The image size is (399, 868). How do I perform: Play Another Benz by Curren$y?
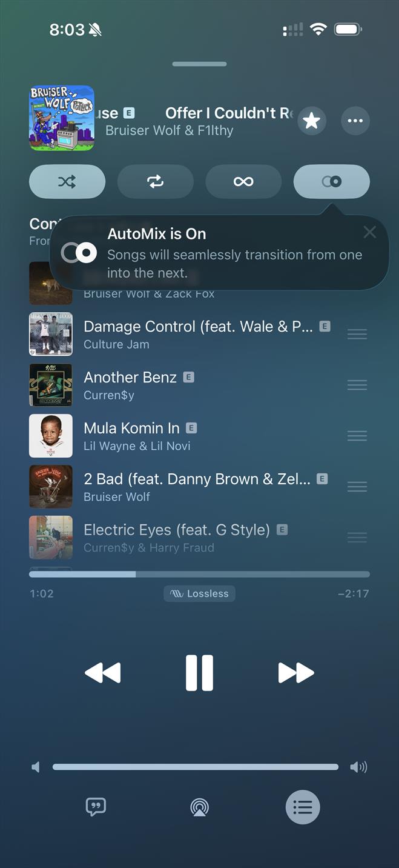(199, 385)
